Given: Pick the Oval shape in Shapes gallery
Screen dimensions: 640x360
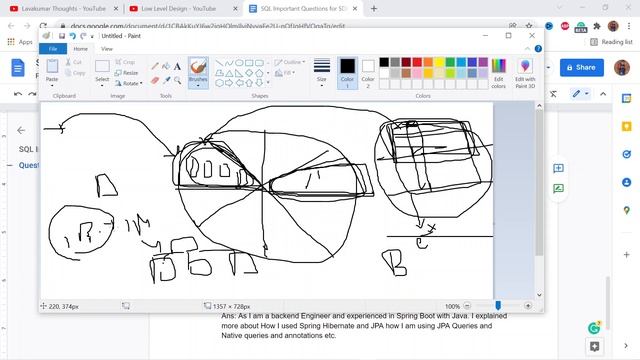Looking at the screenshot, I should coord(239,63).
